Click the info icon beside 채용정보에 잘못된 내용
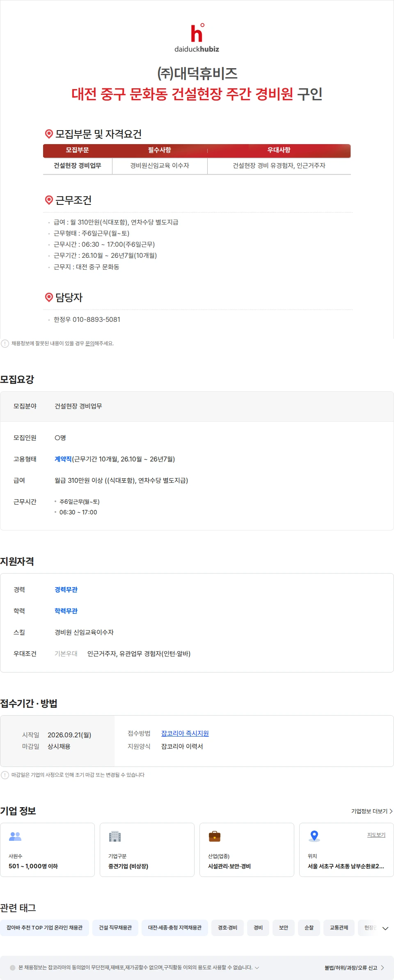 [5, 344]
